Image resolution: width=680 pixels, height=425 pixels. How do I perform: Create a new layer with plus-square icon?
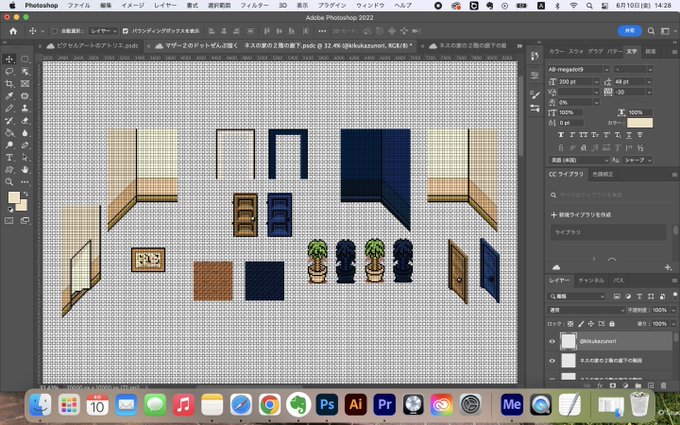pos(651,385)
